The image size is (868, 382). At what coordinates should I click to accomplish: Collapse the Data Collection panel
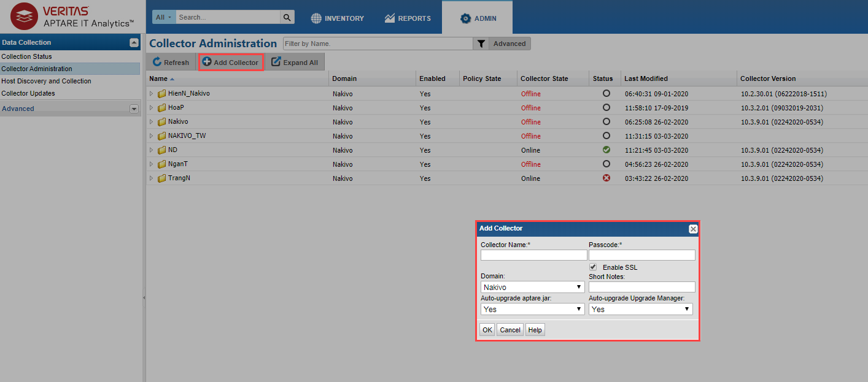[134, 42]
